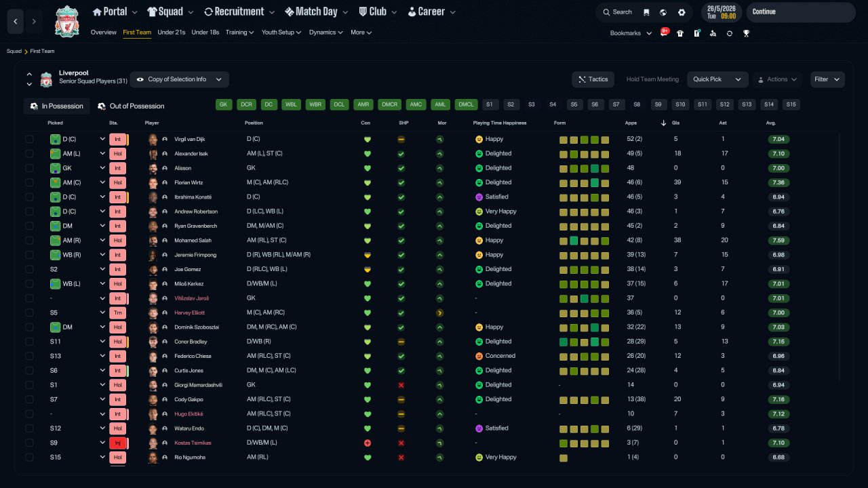Click the scouting binoculars shortcut icon

[x=713, y=33]
